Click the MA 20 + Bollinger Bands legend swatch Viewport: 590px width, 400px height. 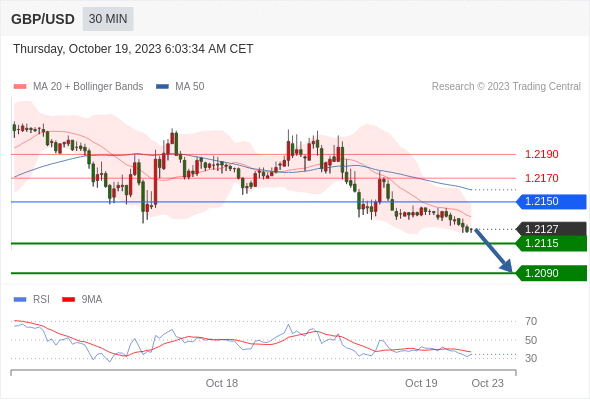click(20, 87)
